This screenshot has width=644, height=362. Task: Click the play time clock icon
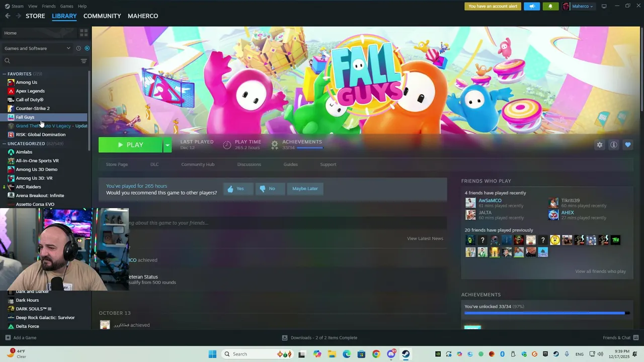pos(227,145)
